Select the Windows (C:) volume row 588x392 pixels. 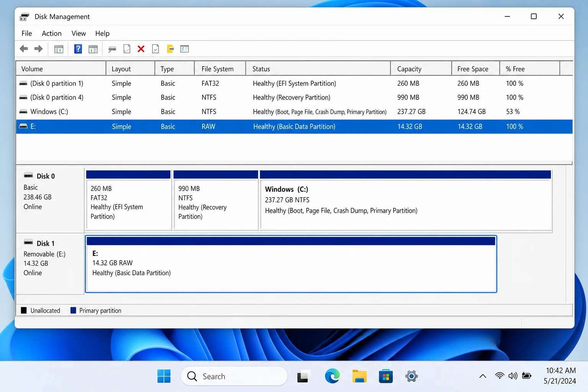[x=294, y=112]
